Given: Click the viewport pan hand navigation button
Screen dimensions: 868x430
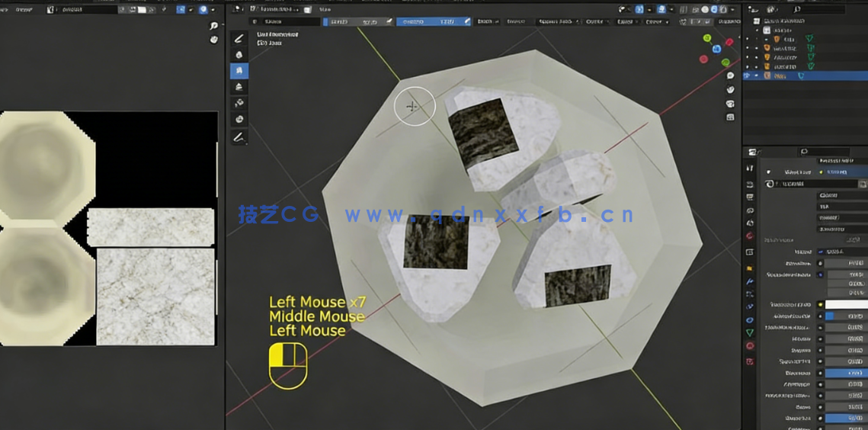Looking at the screenshot, I should click(x=730, y=90).
